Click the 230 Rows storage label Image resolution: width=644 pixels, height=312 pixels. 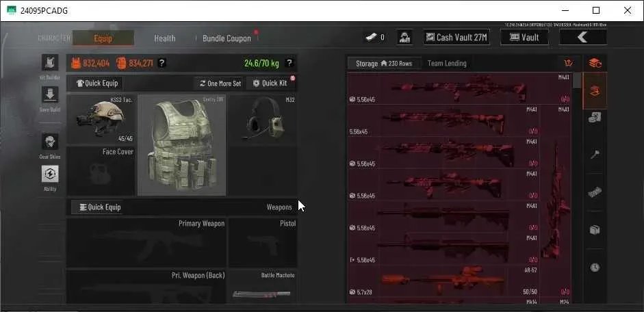tap(396, 64)
